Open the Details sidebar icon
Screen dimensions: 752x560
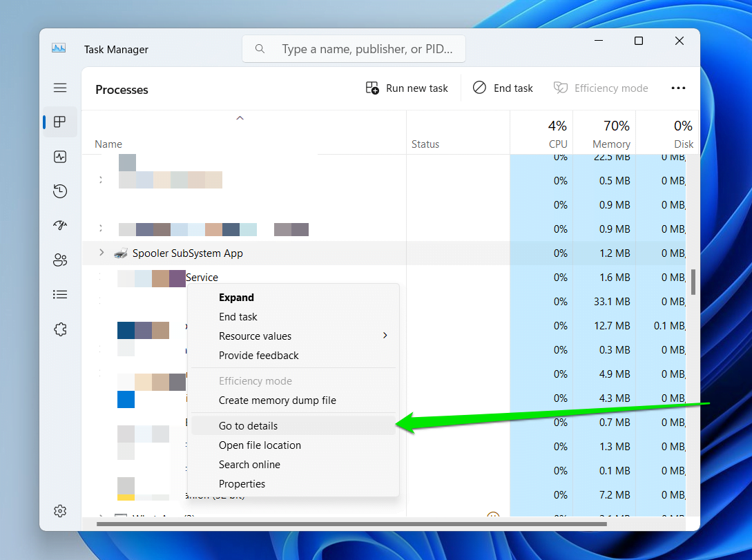pyautogui.click(x=60, y=294)
